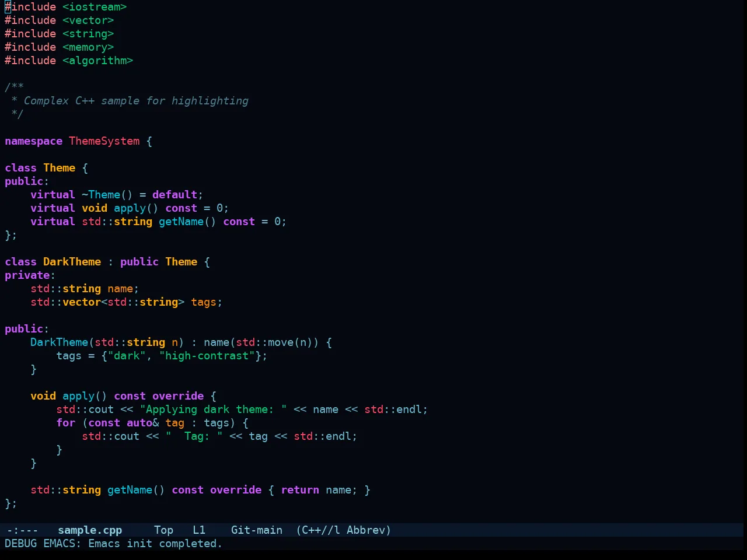Click the L1 line number indicator

coord(199,530)
